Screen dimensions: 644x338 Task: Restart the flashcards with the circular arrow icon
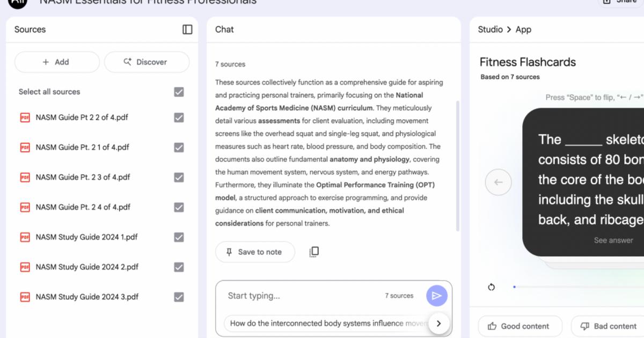[x=491, y=287]
